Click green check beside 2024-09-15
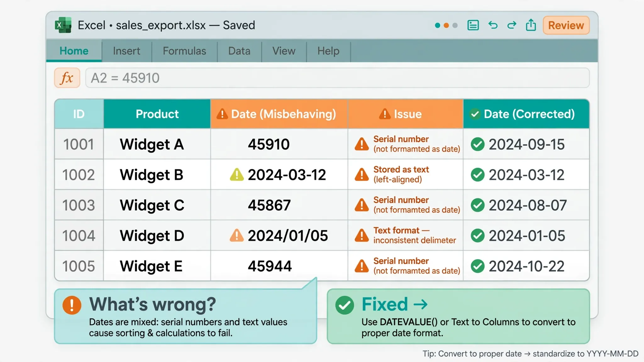 pyautogui.click(x=478, y=144)
